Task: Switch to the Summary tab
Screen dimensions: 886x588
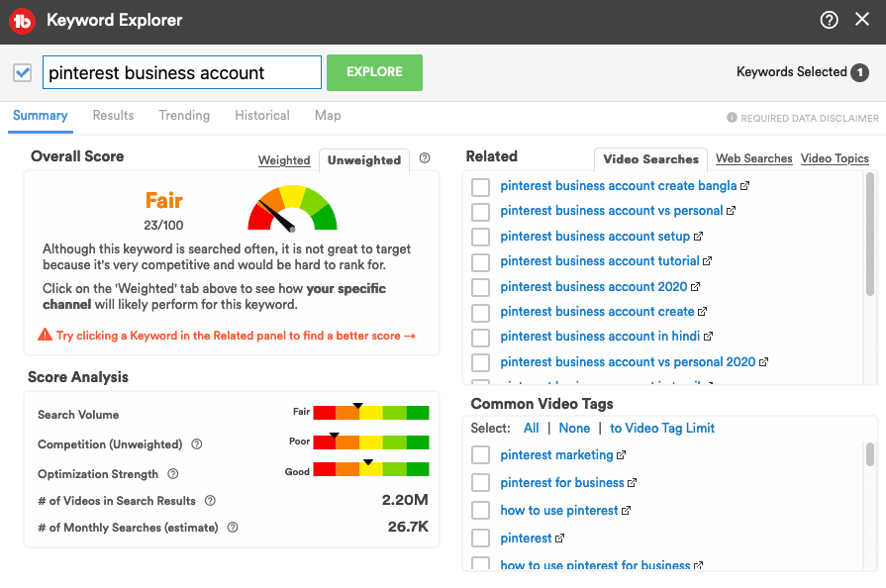Action: (41, 116)
